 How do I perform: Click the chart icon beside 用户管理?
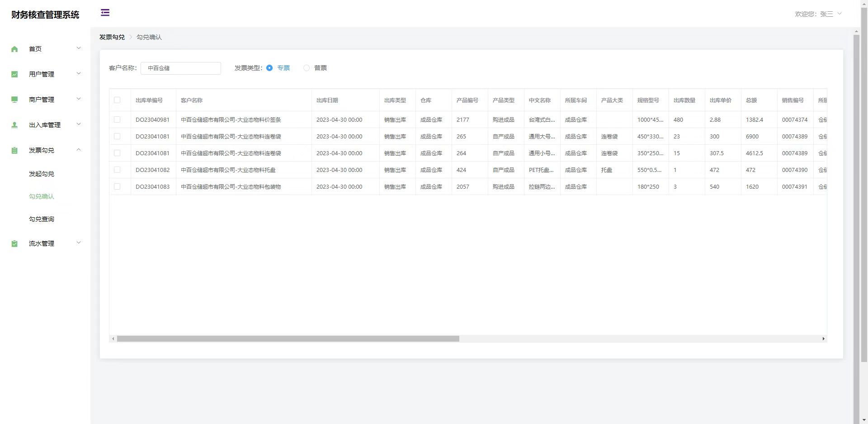click(14, 74)
